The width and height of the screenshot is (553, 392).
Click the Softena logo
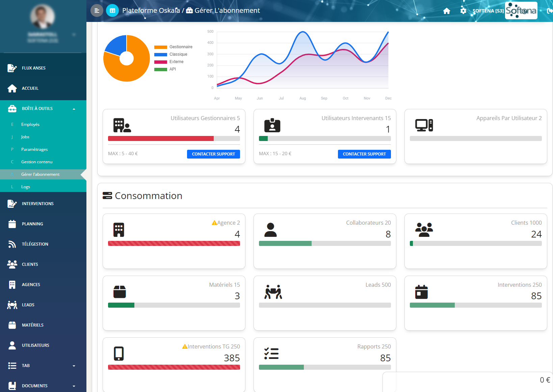[521, 10]
